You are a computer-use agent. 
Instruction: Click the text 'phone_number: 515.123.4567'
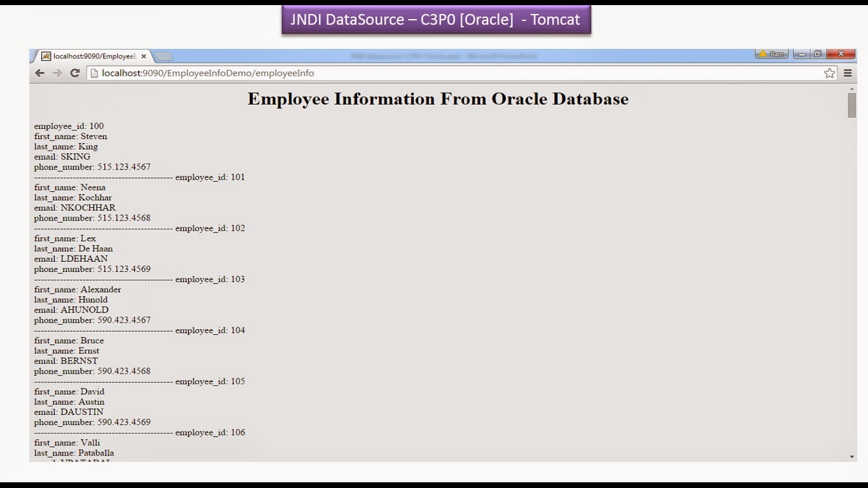[x=92, y=166]
